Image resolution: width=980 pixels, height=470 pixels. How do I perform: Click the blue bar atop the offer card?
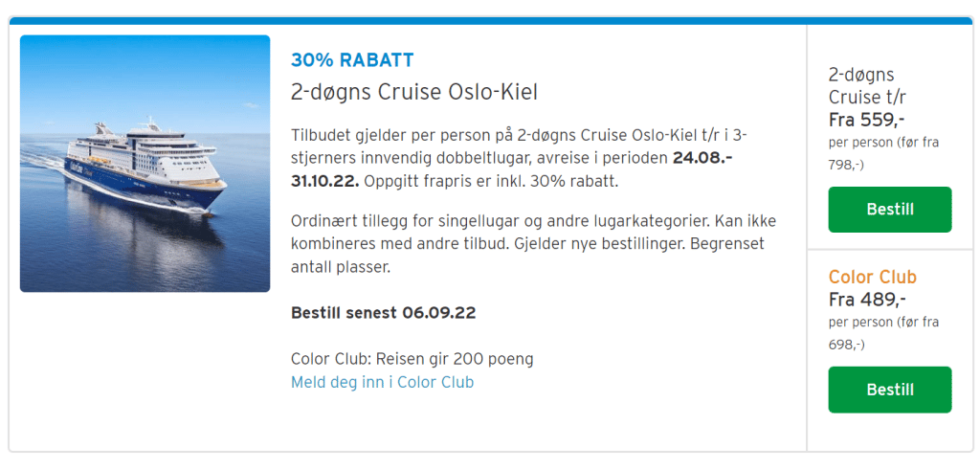(x=490, y=20)
